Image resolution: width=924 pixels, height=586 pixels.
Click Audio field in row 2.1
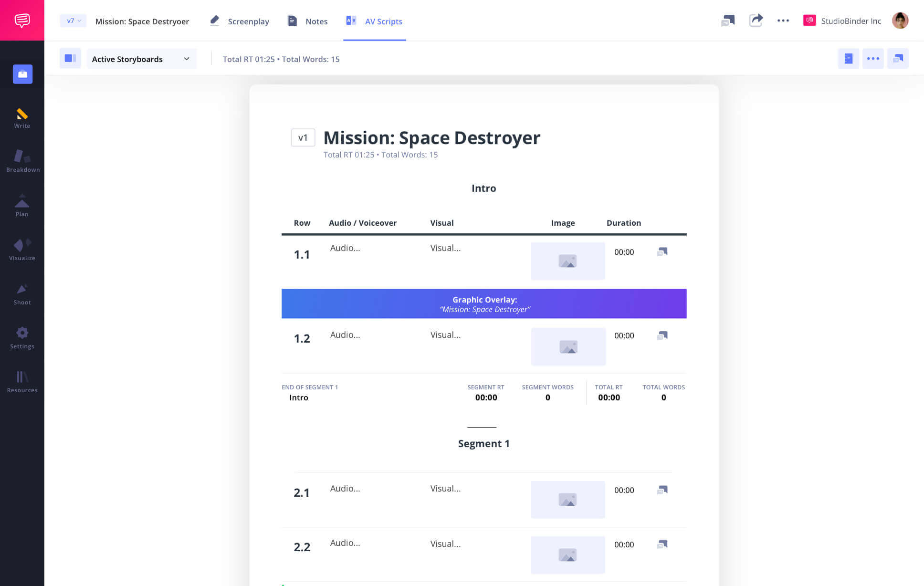[345, 488]
